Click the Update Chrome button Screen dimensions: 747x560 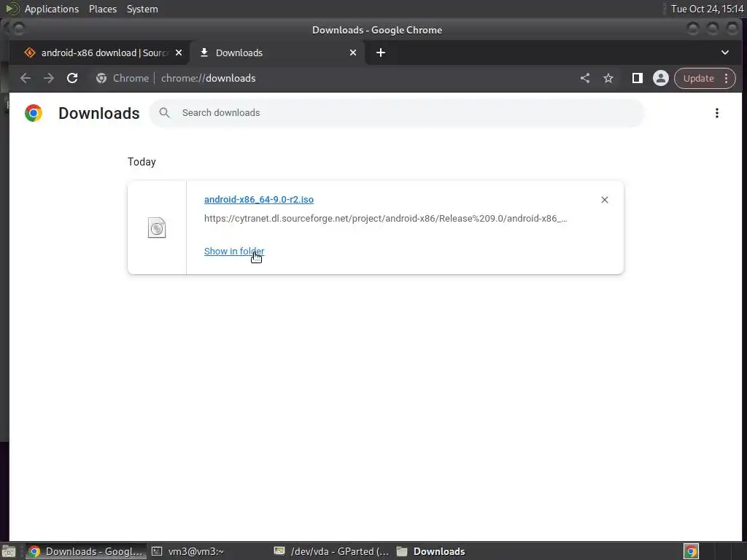(x=698, y=78)
